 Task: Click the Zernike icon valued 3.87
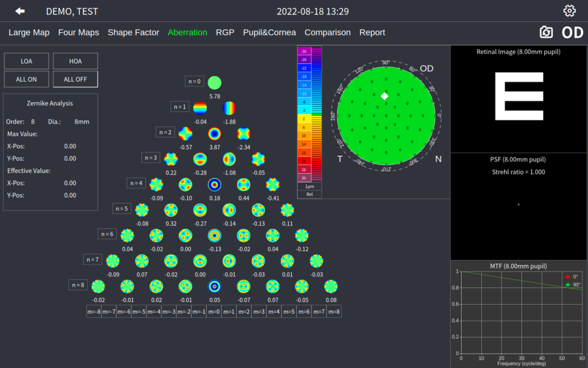click(214, 134)
